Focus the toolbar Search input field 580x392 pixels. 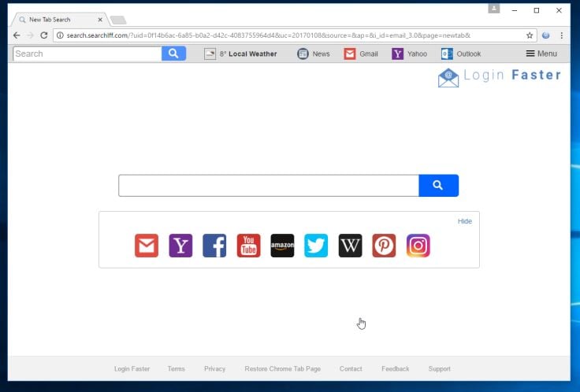pyautogui.click(x=87, y=54)
